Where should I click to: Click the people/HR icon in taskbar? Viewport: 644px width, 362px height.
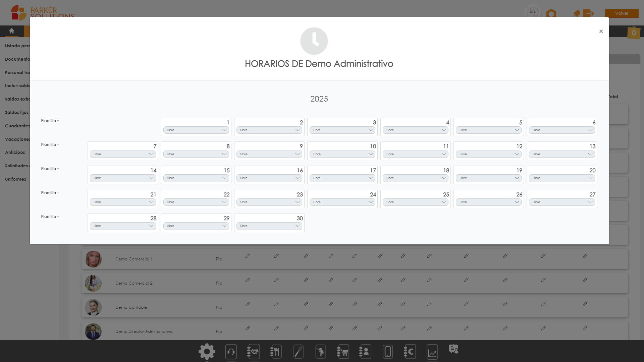[365, 351]
